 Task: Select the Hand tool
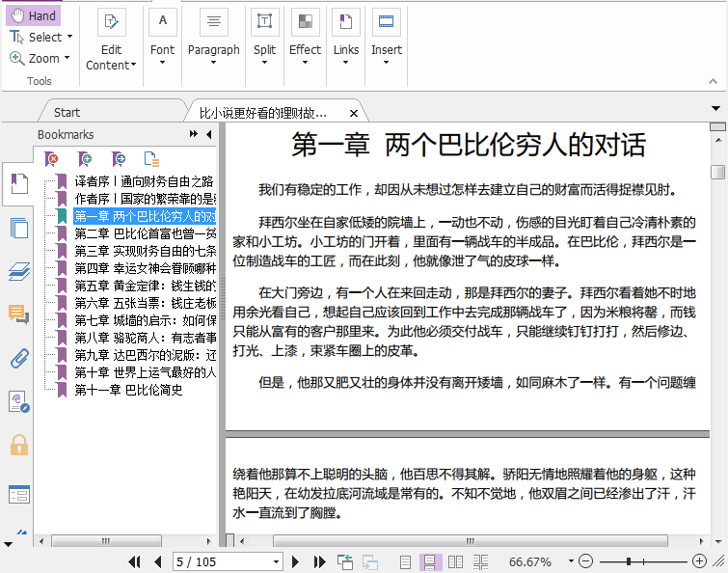[33, 15]
